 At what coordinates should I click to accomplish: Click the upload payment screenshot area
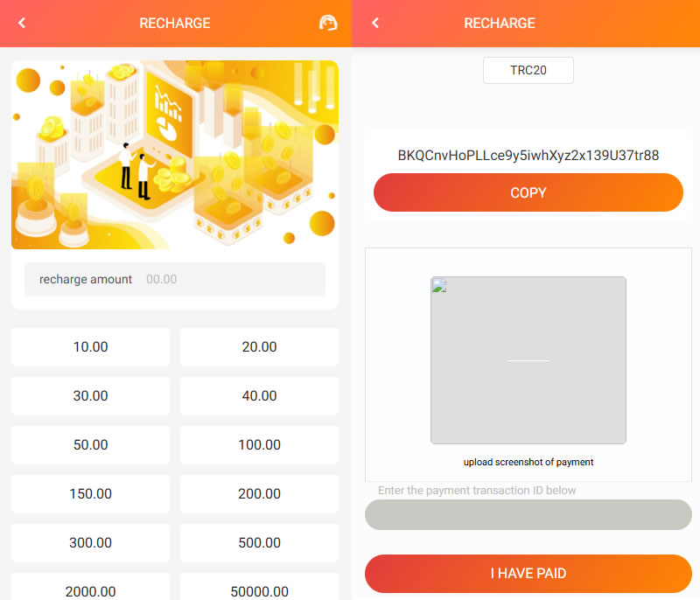tap(528, 360)
